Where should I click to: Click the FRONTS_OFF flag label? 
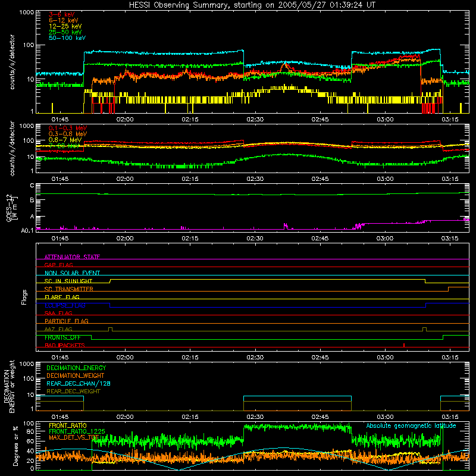[62, 337]
